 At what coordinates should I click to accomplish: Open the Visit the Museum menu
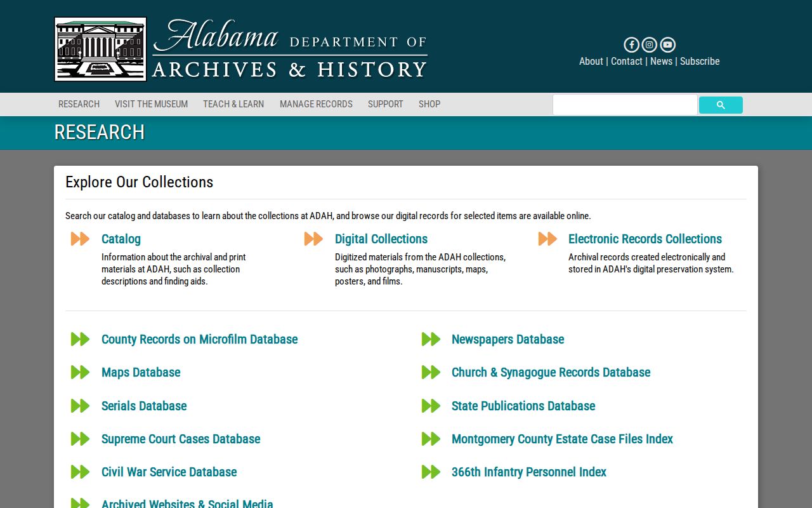(151, 104)
